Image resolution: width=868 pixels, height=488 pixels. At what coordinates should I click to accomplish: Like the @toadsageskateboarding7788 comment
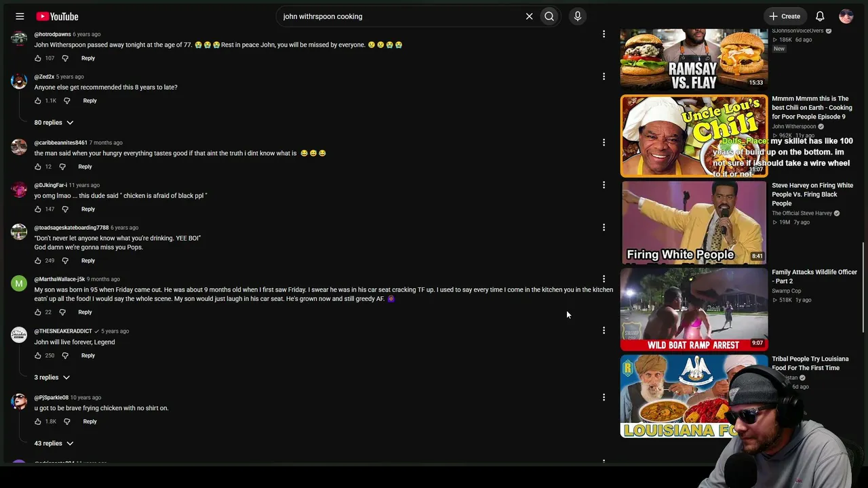coord(38,261)
